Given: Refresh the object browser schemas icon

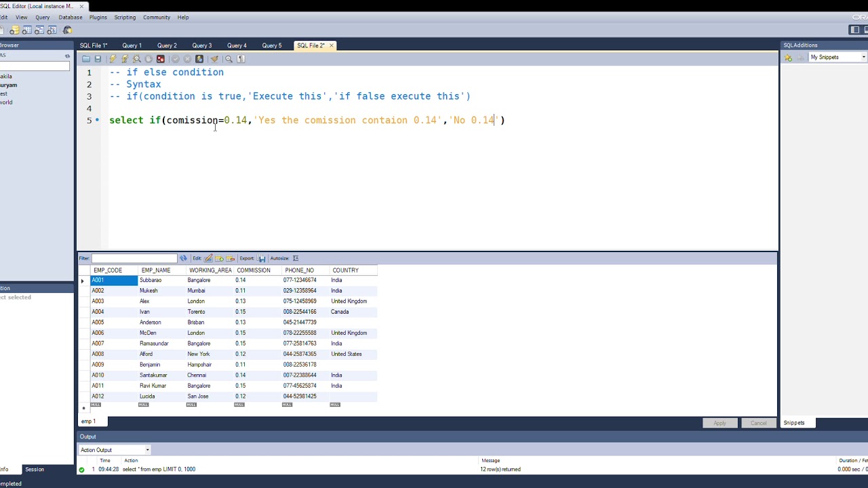Looking at the screenshot, I should (67, 56).
